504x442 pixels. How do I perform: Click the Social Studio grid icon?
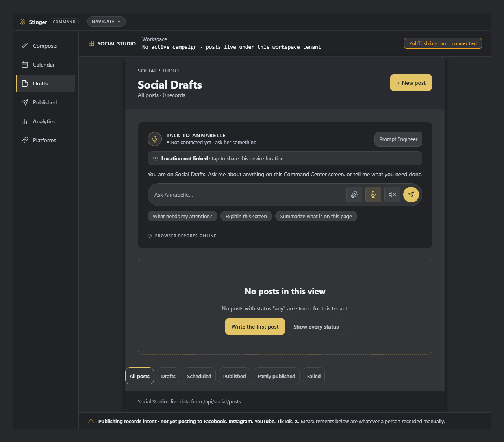pos(91,43)
